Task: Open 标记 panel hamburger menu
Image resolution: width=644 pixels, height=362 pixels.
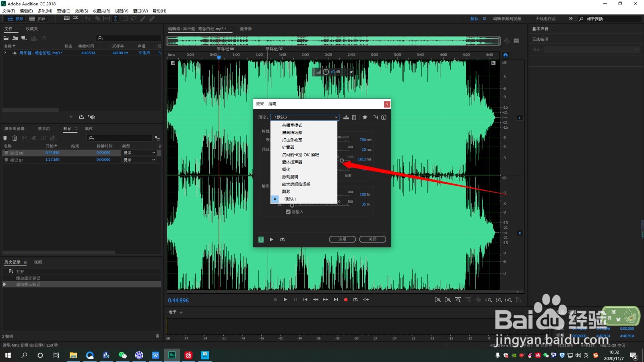Action: coord(76,129)
